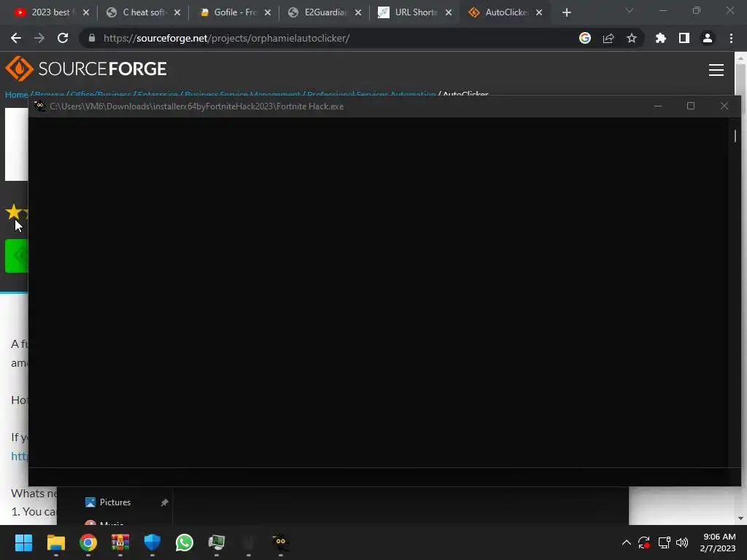This screenshot has width=747, height=560.
Task: Close the URL Shortener tab
Action: coord(449,12)
